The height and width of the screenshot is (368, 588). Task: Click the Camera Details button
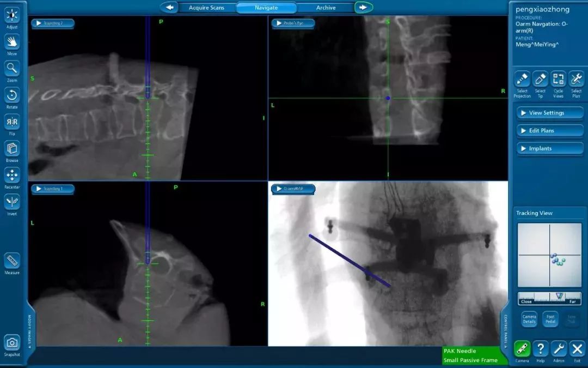pos(529,319)
